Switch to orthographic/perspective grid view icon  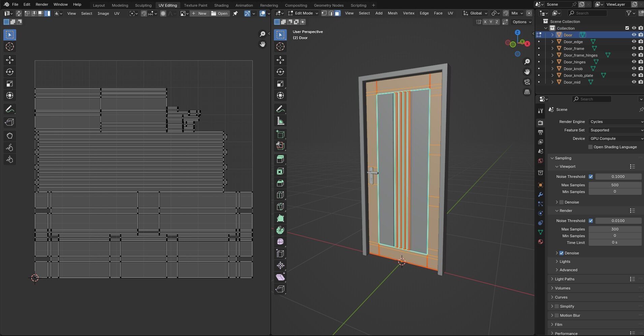tap(527, 92)
